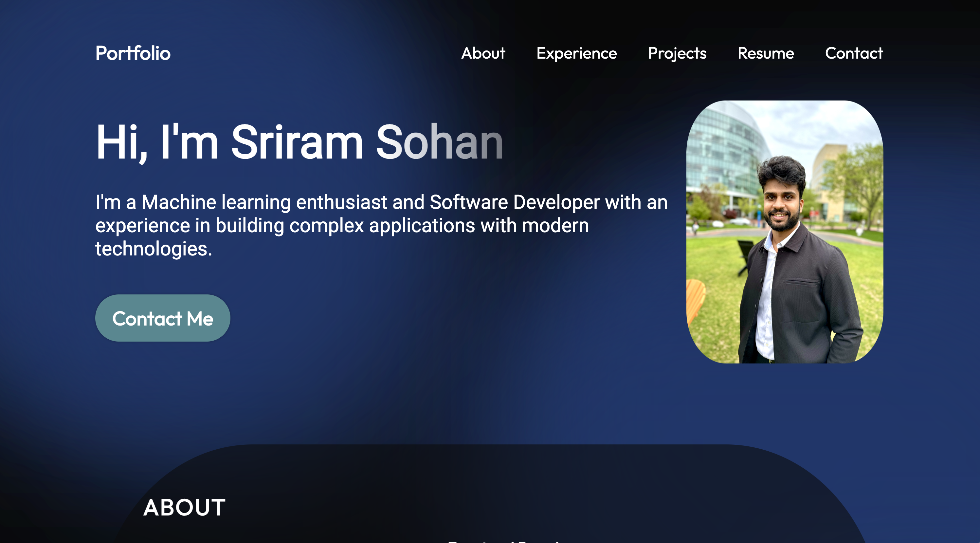Select Projects in the navigation bar

pyautogui.click(x=677, y=53)
